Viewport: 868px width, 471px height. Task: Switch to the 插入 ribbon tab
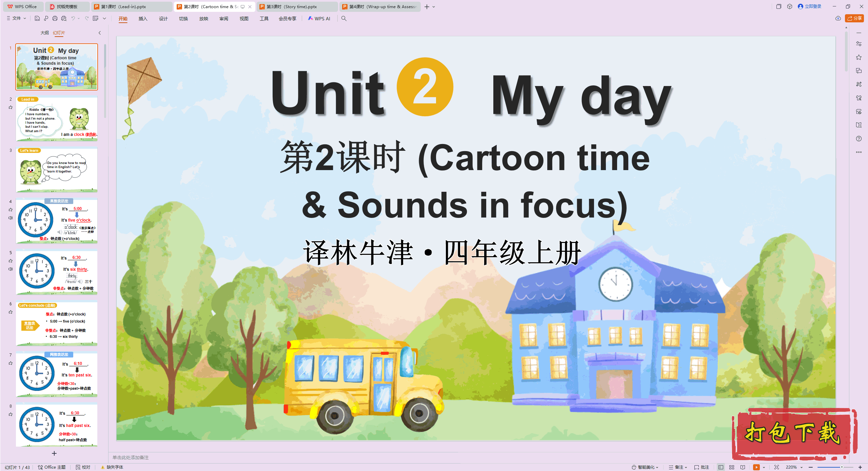point(143,19)
